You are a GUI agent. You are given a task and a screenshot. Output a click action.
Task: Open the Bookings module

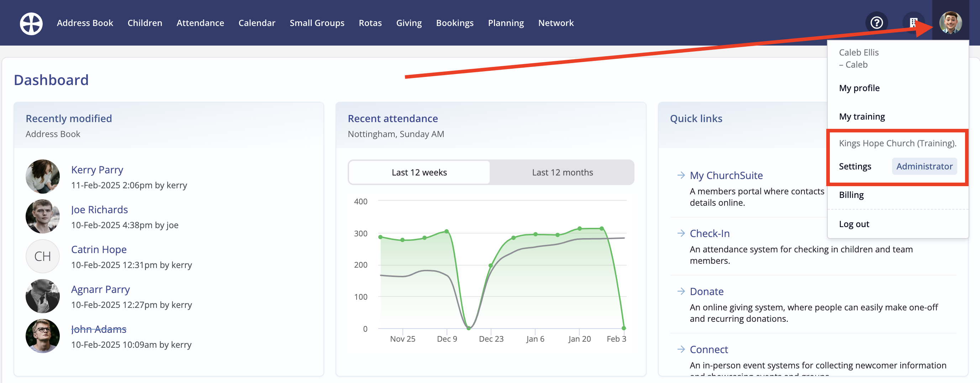click(455, 23)
